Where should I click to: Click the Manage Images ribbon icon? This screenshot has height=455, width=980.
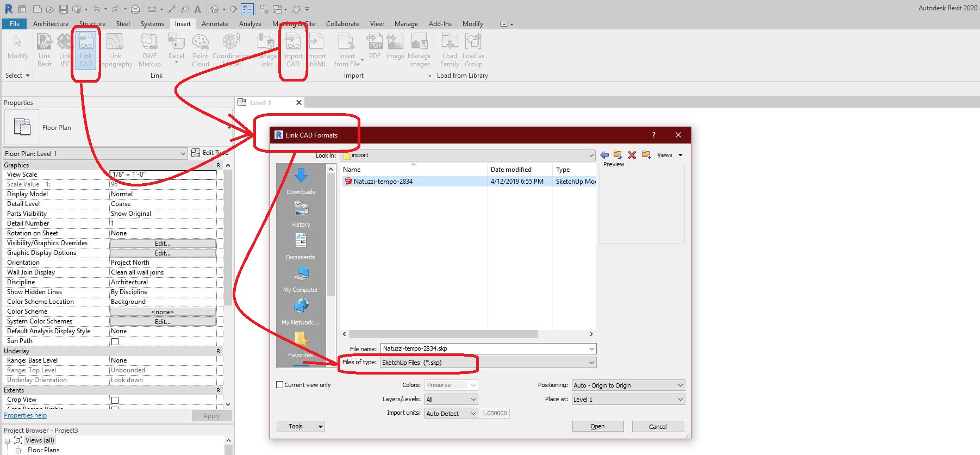click(419, 50)
